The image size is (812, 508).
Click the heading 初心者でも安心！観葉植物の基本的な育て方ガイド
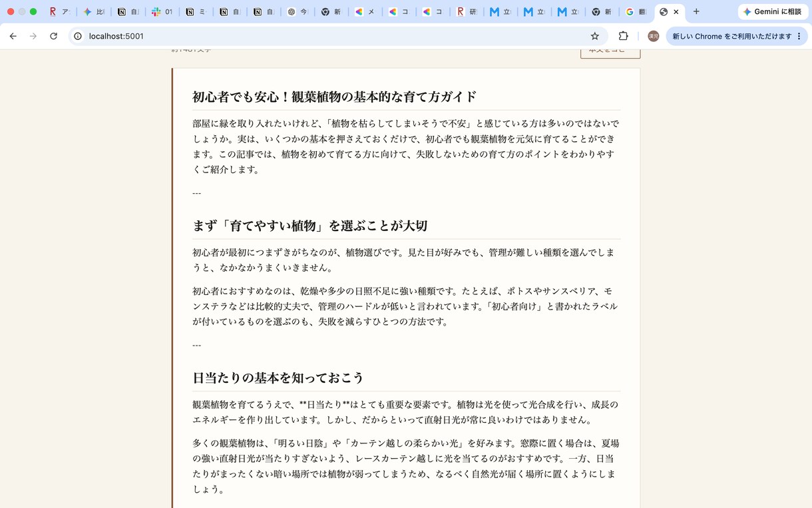[x=335, y=97]
